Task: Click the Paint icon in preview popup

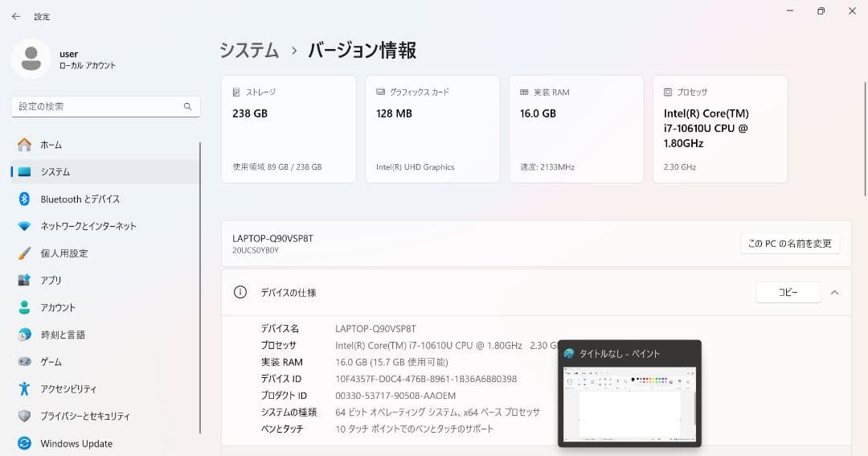Action: 568,354
